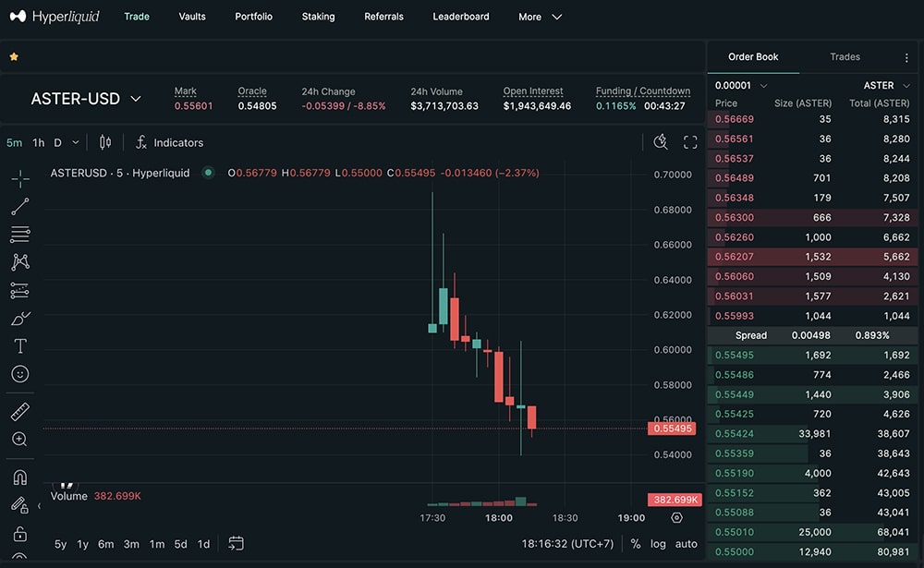Screen dimensions: 924x568
Task: Collapse the drawing toolbar arrow
Action: pos(39,505)
